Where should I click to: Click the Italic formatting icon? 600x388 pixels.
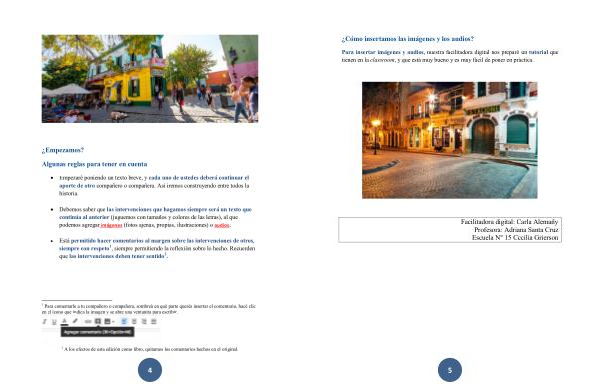coord(44,321)
